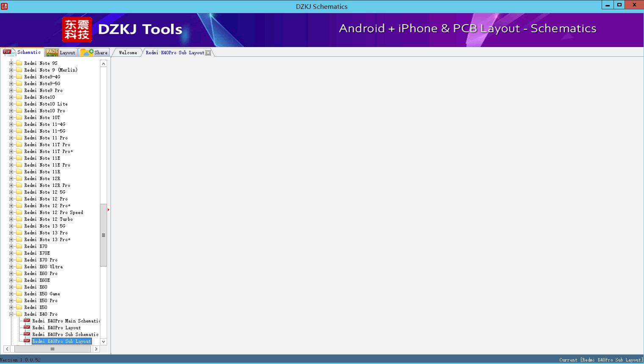Switch to the Welcome document tab
Screen dimensions: 644x364
click(128, 53)
